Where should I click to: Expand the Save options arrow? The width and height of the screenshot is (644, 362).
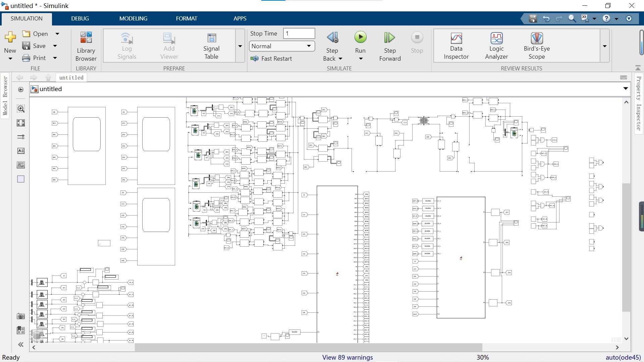pos(55,46)
